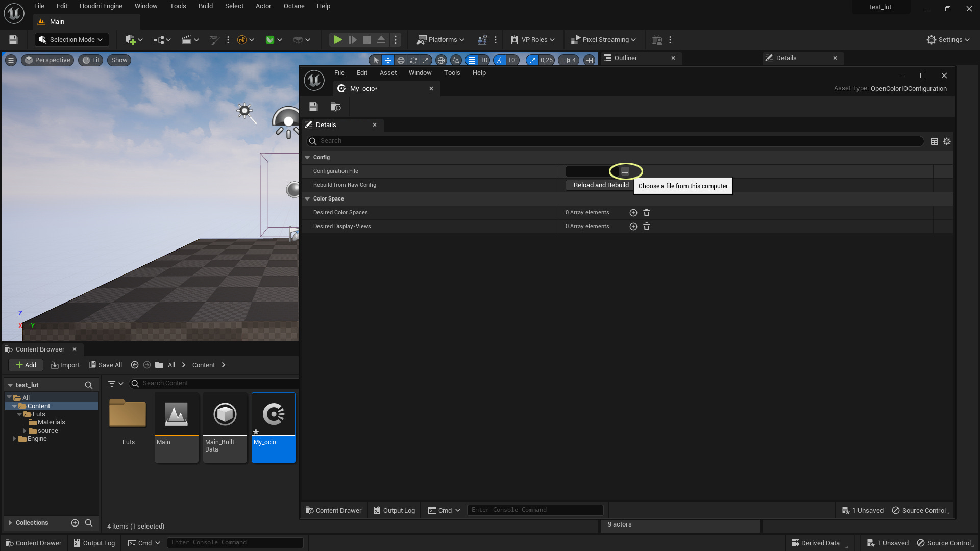This screenshot has height=551, width=980.
Task: Click the skip frame button next to Play
Action: click(x=353, y=40)
